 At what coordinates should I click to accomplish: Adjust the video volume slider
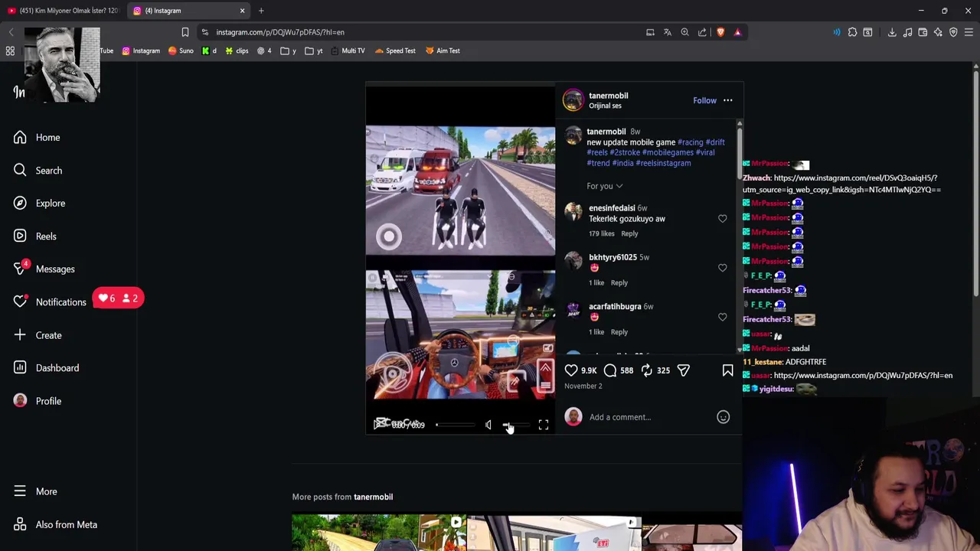coord(516,425)
